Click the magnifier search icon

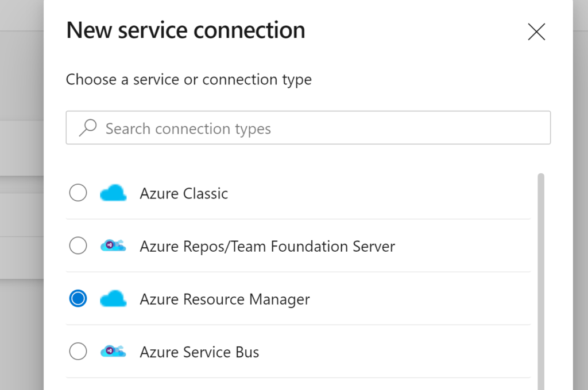[88, 128]
